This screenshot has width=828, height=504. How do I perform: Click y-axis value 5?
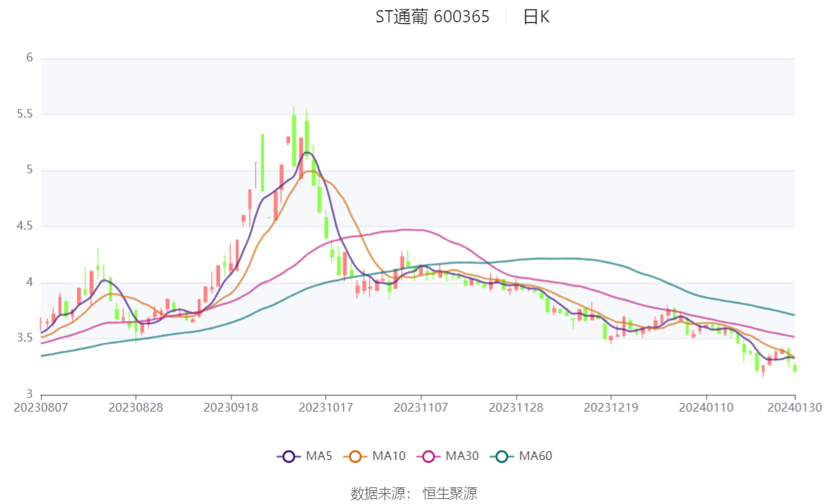[x=30, y=170]
